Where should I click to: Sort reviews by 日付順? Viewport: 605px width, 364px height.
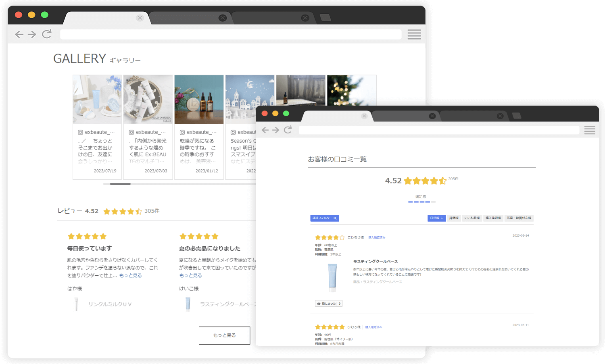click(x=436, y=218)
